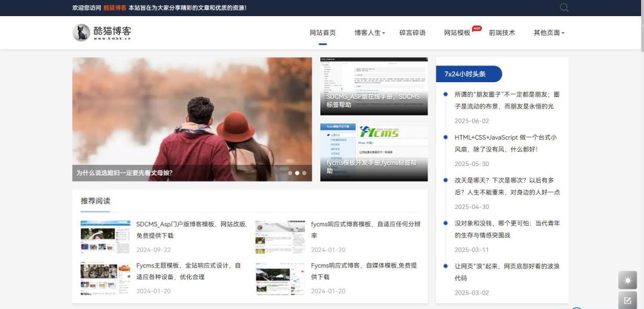Screen dimensions: 644x309
Task: Open the 网站模板 nav item
Action: 457,33
